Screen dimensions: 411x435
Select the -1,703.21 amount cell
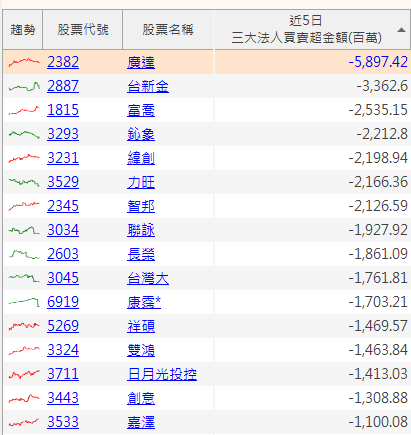pos(312,302)
